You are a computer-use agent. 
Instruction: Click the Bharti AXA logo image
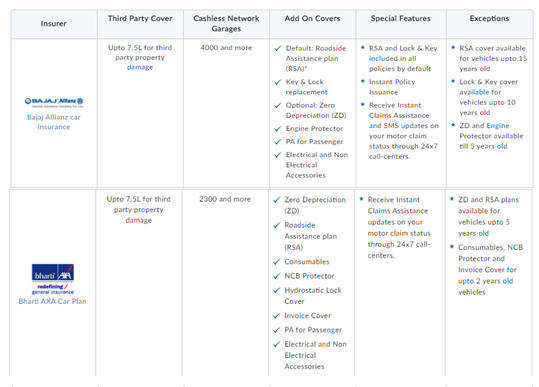tap(53, 279)
